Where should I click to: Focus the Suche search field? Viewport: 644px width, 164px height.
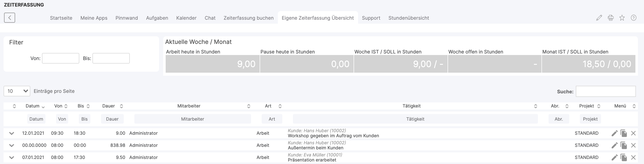point(606,91)
